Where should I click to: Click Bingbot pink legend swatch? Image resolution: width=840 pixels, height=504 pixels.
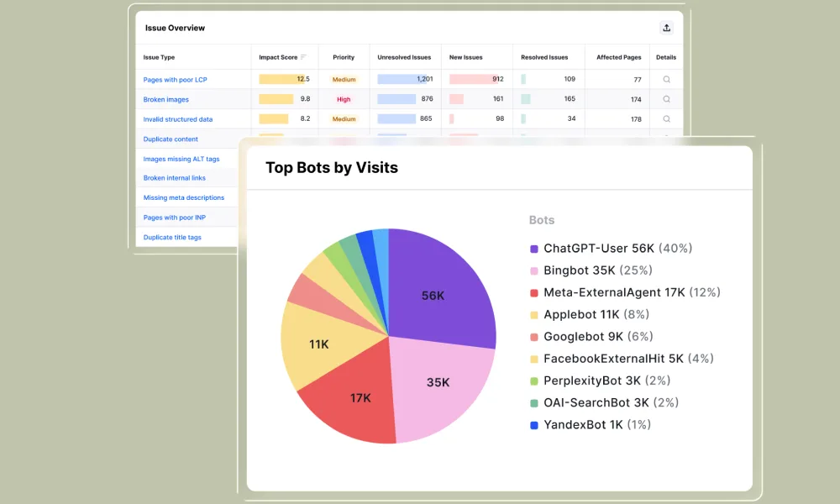pos(533,271)
